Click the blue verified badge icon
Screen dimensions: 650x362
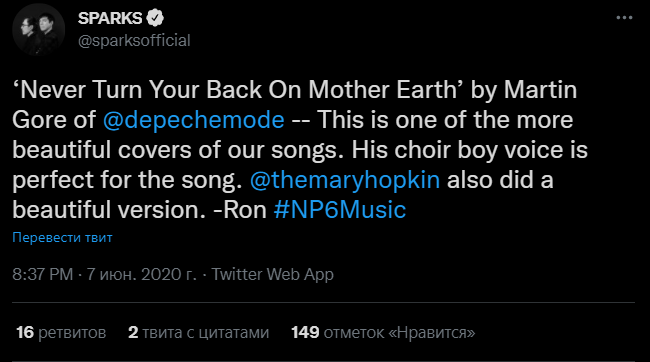click(x=155, y=18)
